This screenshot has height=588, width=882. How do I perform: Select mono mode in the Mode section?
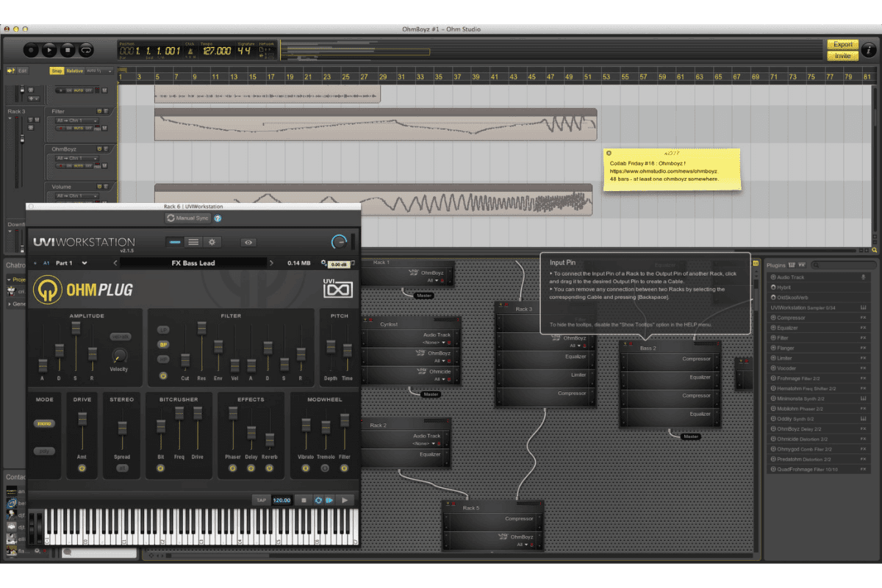45,423
